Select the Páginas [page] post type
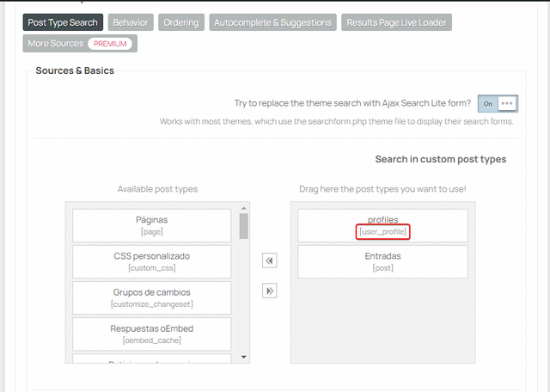The width and height of the screenshot is (550, 392). [x=152, y=225]
